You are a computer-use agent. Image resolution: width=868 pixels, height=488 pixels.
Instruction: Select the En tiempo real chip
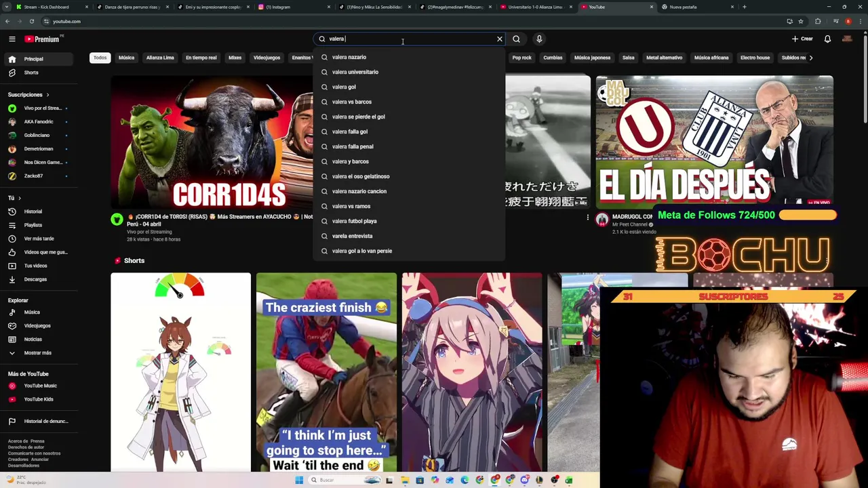pyautogui.click(x=201, y=58)
